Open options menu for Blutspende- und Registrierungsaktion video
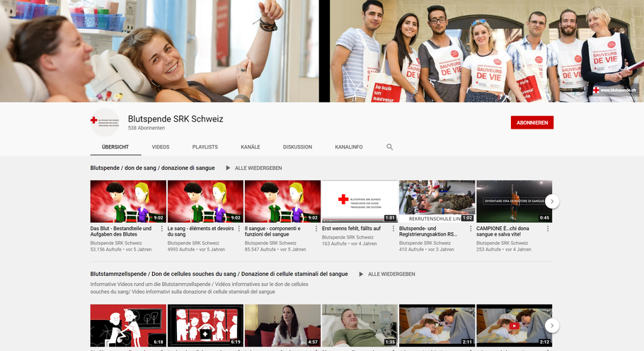Viewport: 644px width, 351px height. click(471, 229)
